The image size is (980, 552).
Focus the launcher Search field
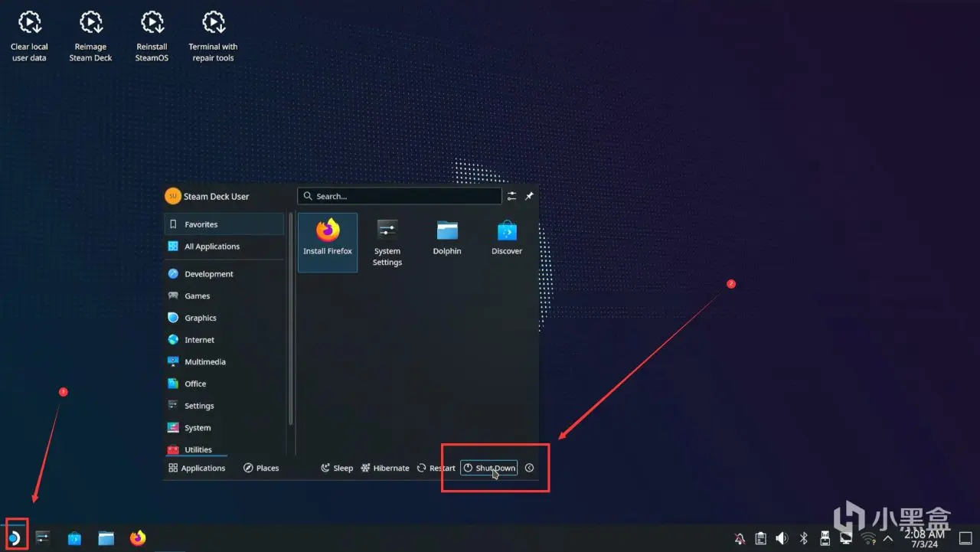[400, 196]
